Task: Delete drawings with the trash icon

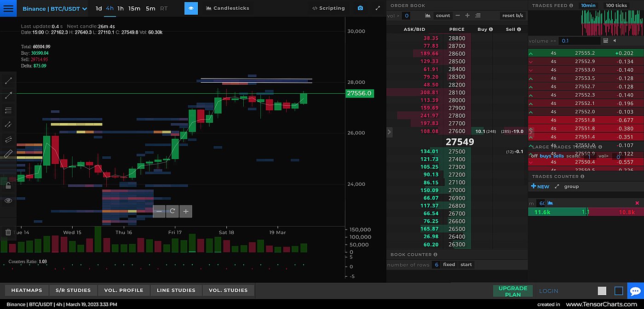Action: 8,232
